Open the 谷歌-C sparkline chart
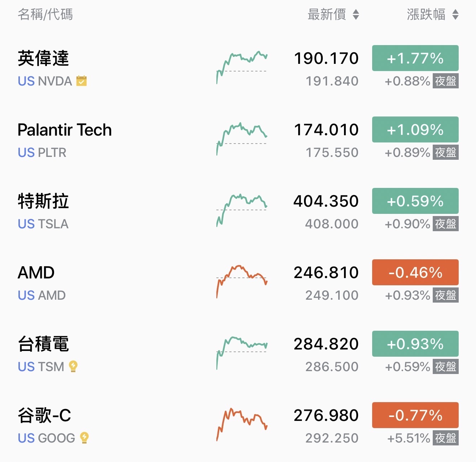This screenshot has height=462, width=476. pyautogui.click(x=242, y=424)
